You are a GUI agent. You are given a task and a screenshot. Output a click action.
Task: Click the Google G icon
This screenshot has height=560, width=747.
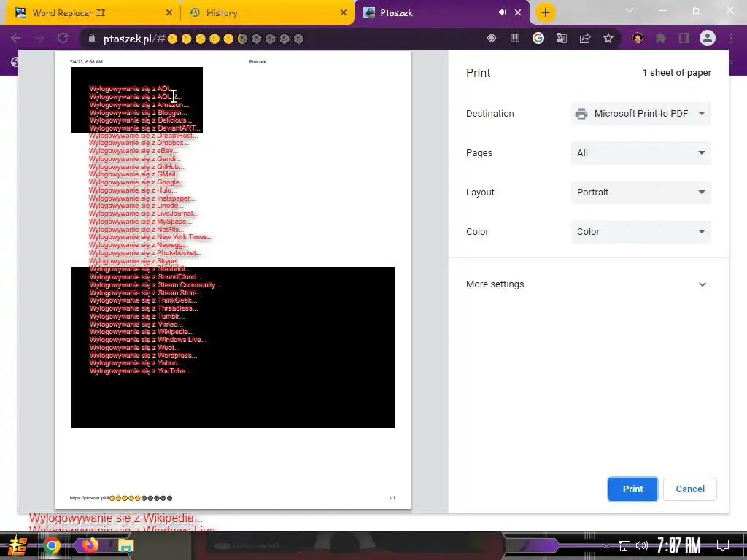(x=538, y=38)
